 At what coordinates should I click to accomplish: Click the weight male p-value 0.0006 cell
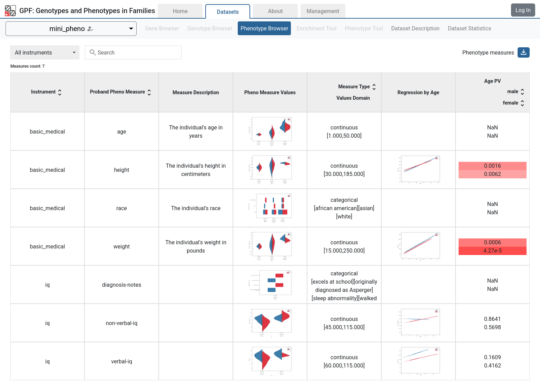[492, 243]
